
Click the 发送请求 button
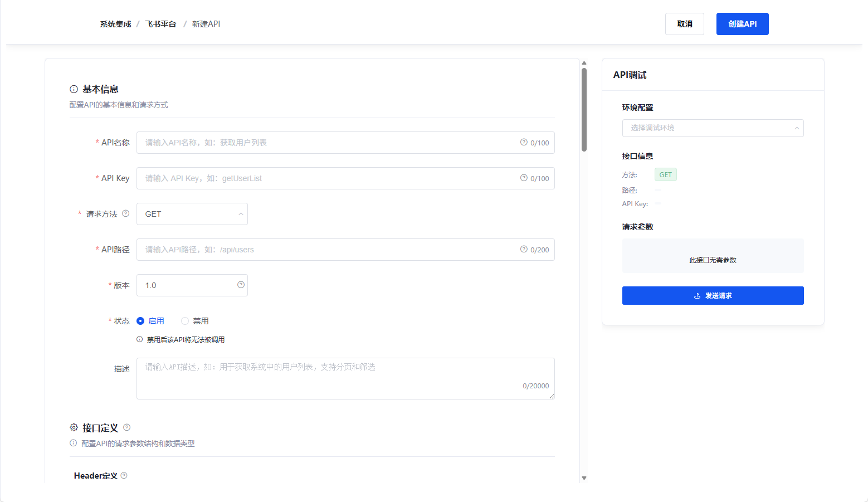pos(713,295)
